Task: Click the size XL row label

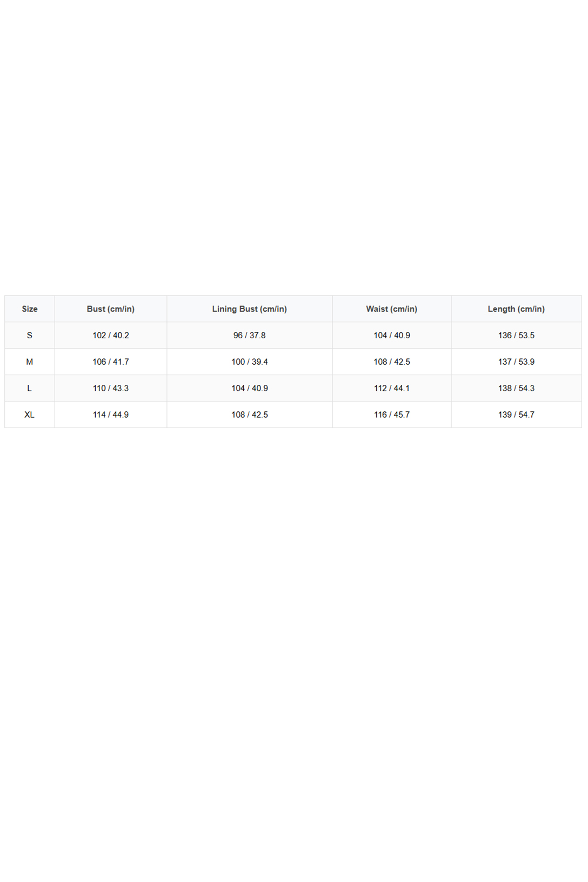Action: coord(30,415)
